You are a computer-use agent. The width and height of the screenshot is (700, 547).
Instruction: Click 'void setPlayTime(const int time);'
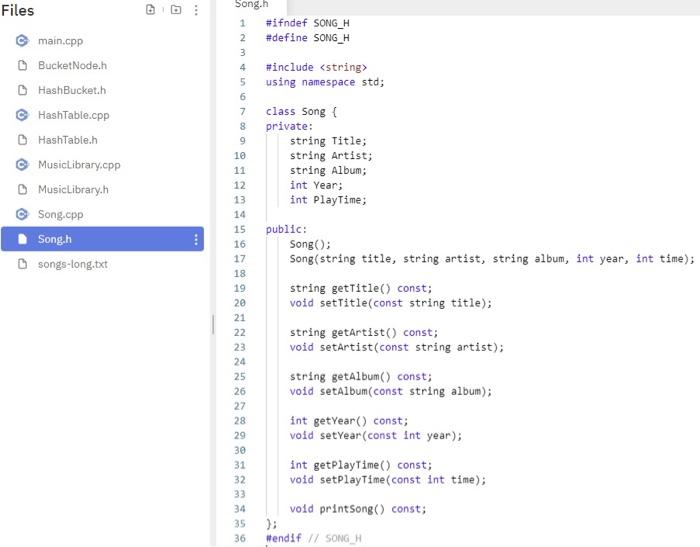(x=388, y=480)
